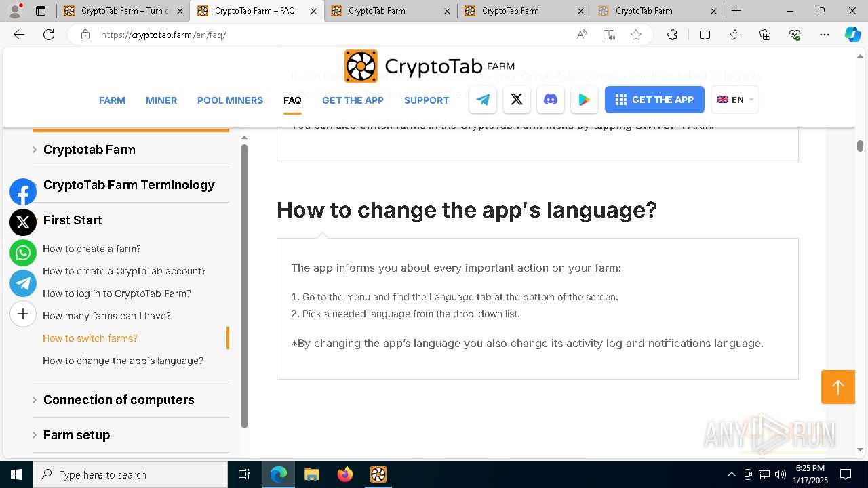Viewport: 868px width, 488px height.
Task: Go to MINER nav item
Action: click(161, 100)
